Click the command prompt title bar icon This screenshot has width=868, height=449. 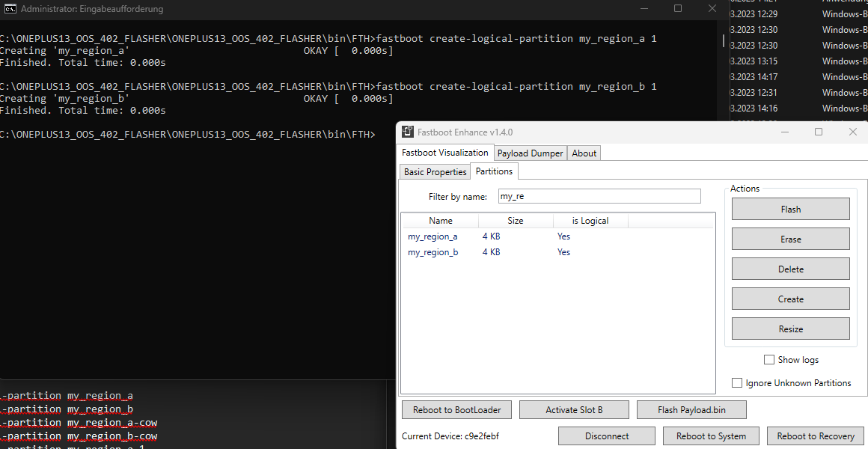[8, 9]
